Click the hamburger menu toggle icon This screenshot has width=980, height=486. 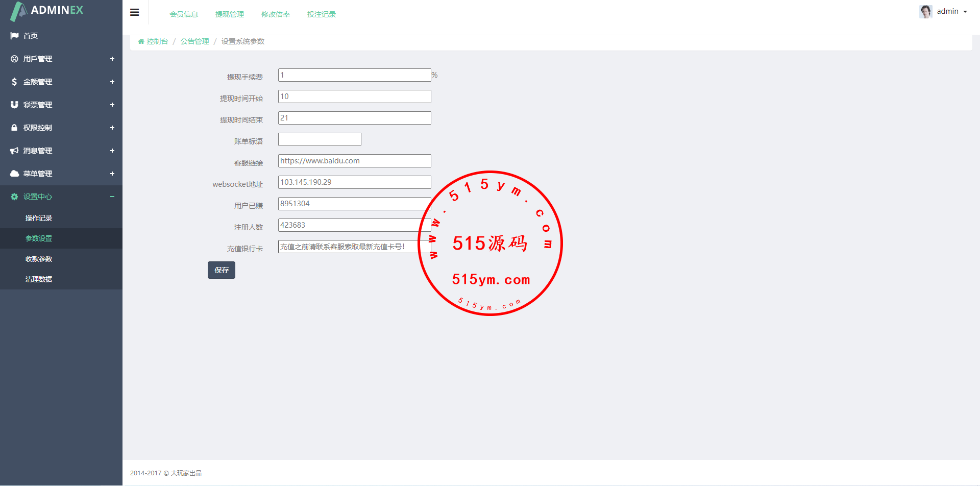(x=135, y=13)
